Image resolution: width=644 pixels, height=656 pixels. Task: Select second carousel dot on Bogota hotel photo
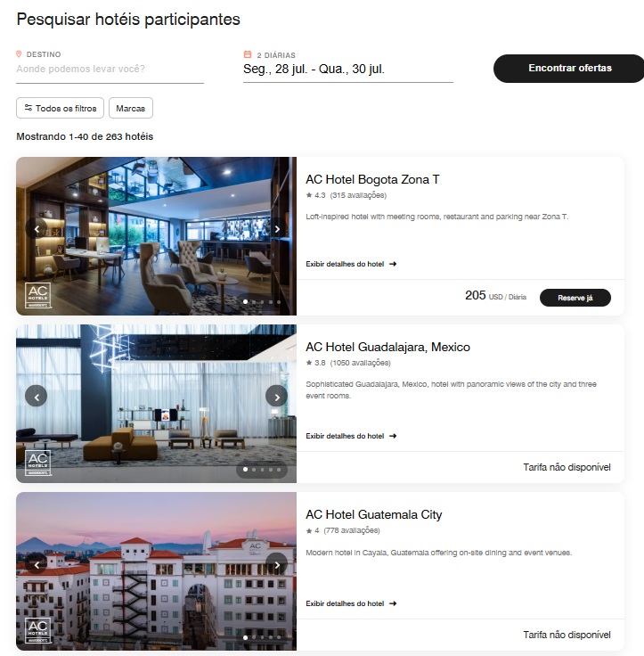click(x=254, y=302)
